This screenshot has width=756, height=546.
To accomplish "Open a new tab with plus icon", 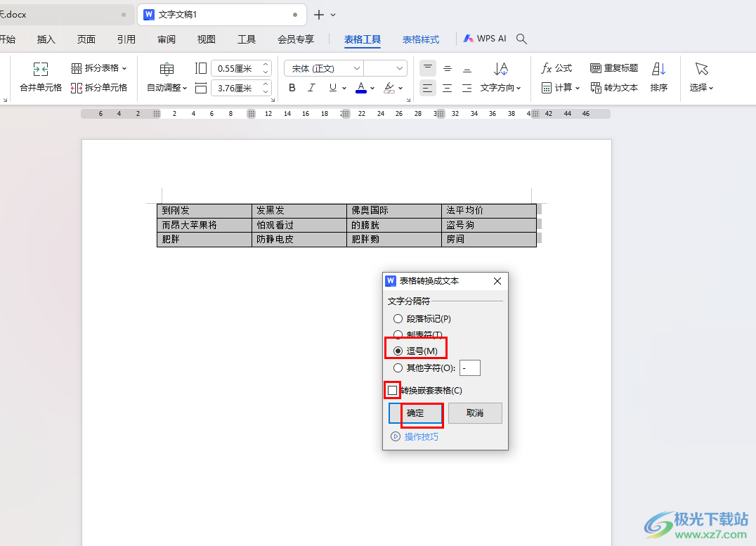I will click(319, 15).
